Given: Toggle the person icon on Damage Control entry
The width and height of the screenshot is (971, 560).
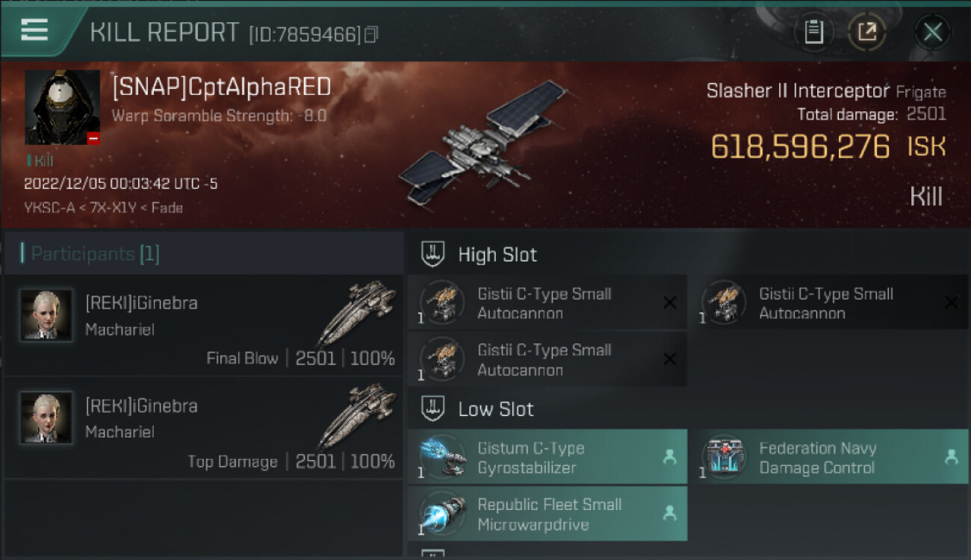Looking at the screenshot, I should (952, 457).
